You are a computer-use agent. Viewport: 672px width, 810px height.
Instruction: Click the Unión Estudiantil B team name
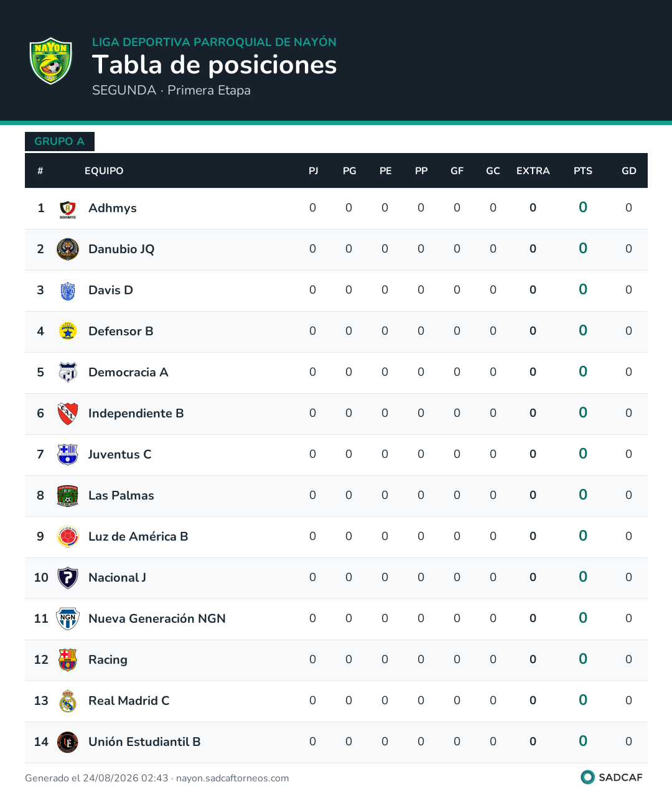144,742
